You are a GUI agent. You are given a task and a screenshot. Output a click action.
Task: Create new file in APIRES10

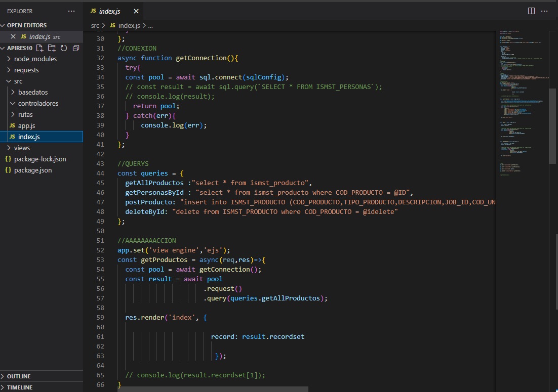point(39,48)
